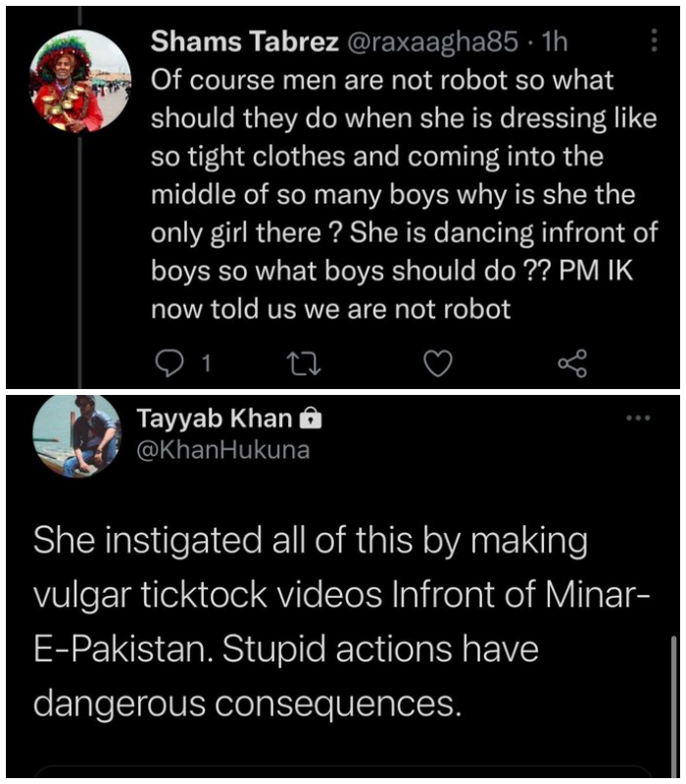The height and width of the screenshot is (784, 686).
Task: Click the reply count number 1
Action: tap(205, 366)
